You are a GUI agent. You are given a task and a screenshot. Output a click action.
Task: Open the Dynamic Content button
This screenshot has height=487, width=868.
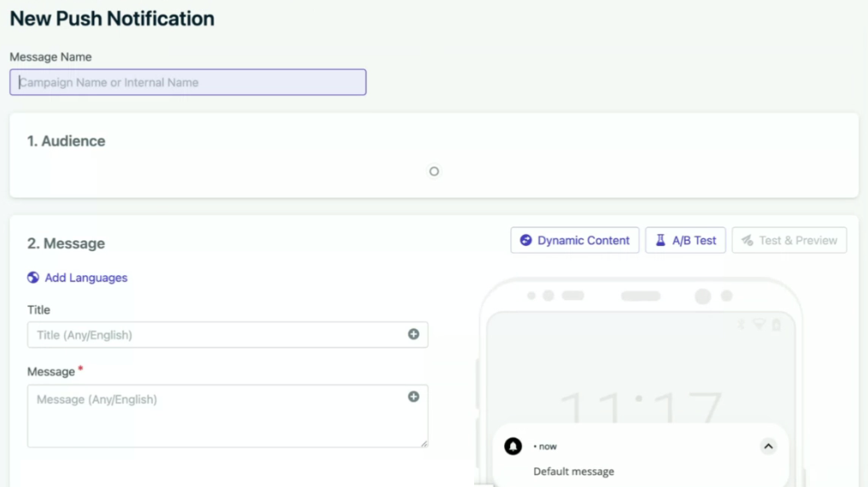point(575,240)
